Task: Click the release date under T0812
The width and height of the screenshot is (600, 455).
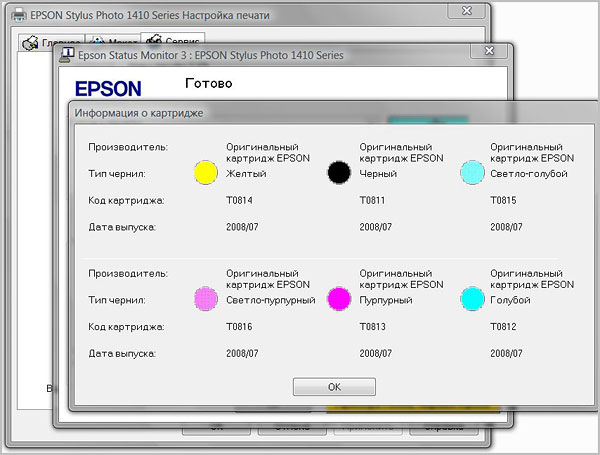Action: tap(506, 353)
